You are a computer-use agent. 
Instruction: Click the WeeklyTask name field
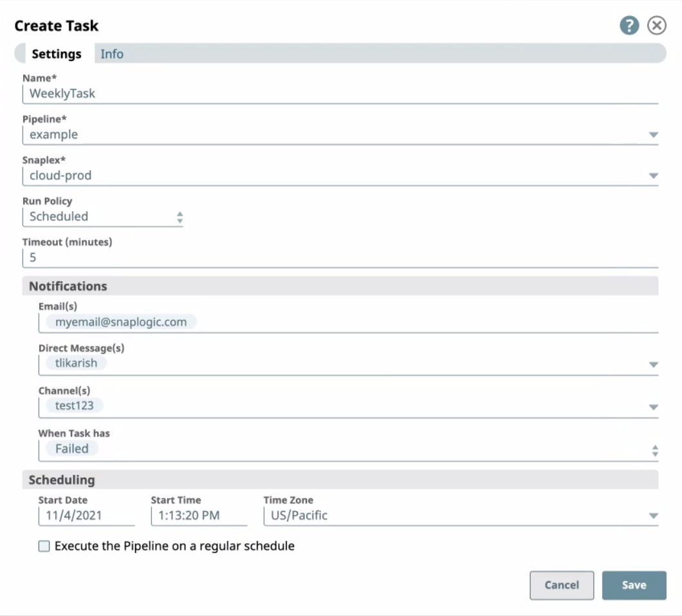[193, 94]
